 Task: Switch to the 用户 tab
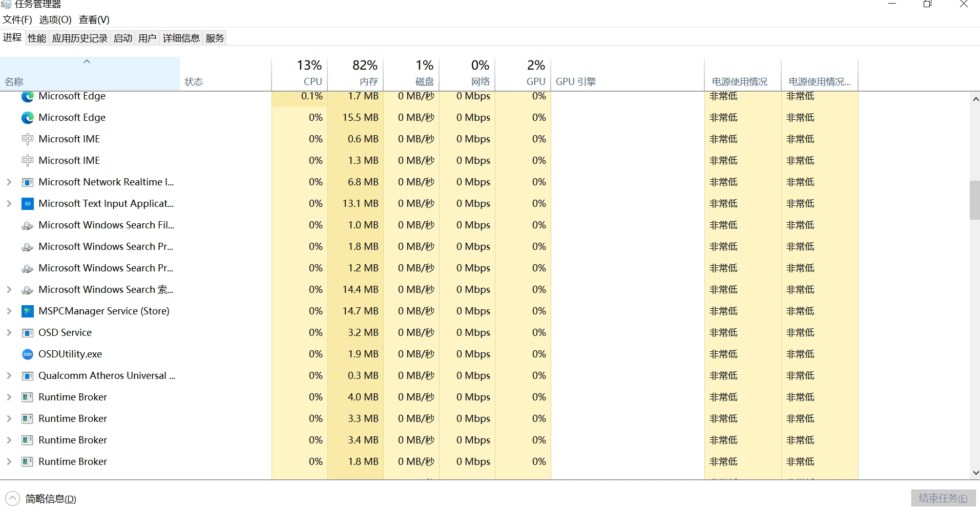point(148,38)
